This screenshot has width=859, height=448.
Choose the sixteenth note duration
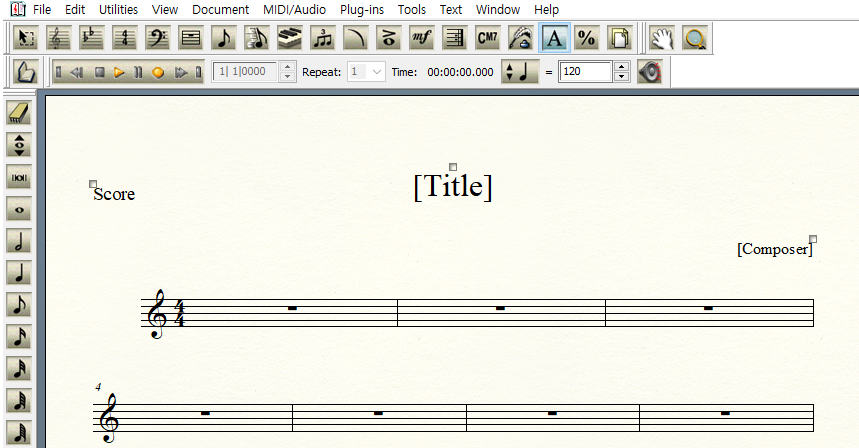19,337
